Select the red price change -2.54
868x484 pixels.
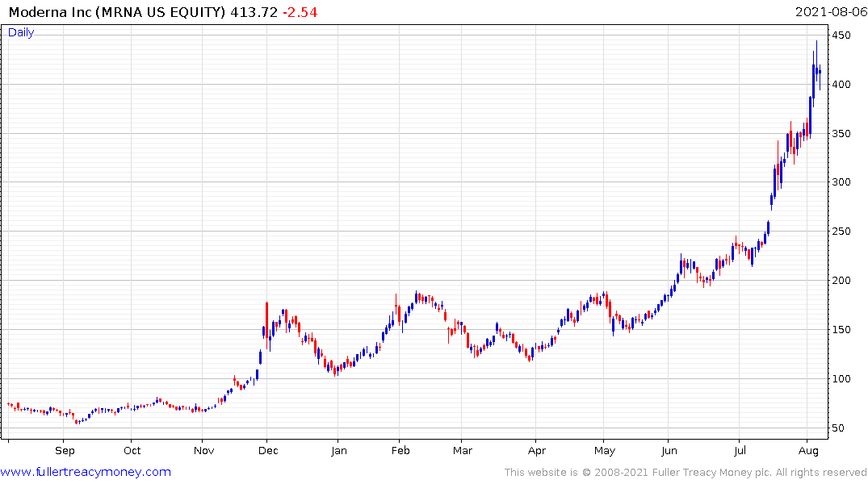click(300, 12)
